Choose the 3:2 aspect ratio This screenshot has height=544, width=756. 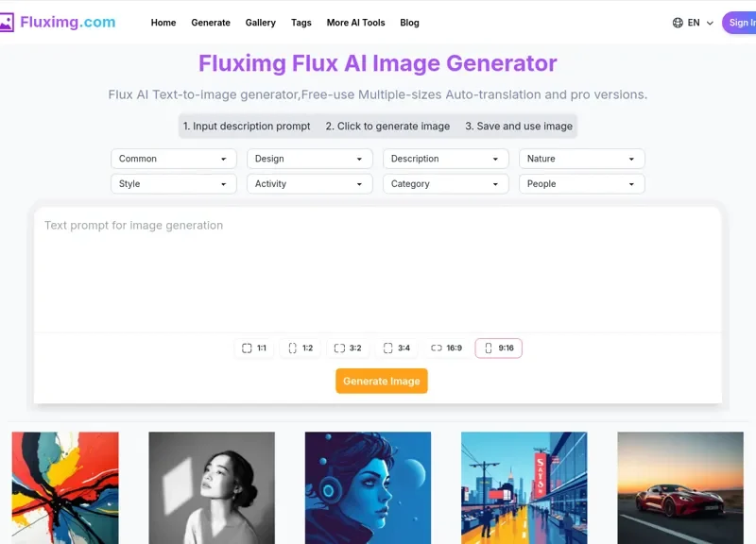click(x=348, y=348)
